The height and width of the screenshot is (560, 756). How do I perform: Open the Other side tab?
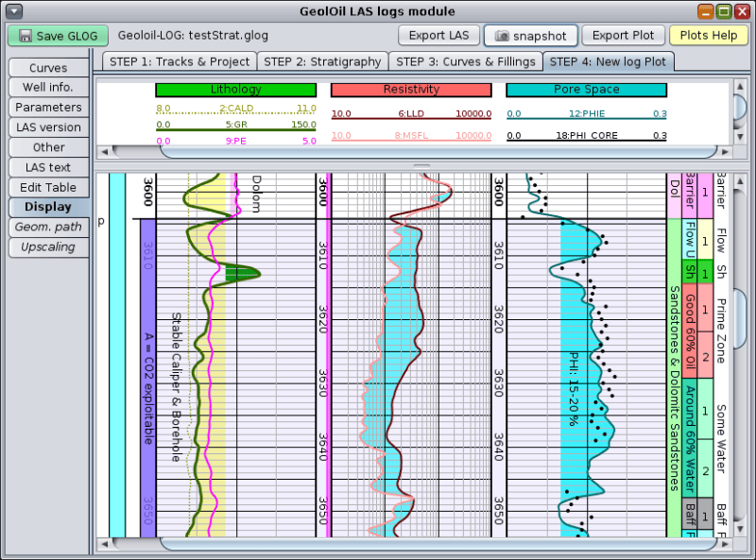coord(48,147)
